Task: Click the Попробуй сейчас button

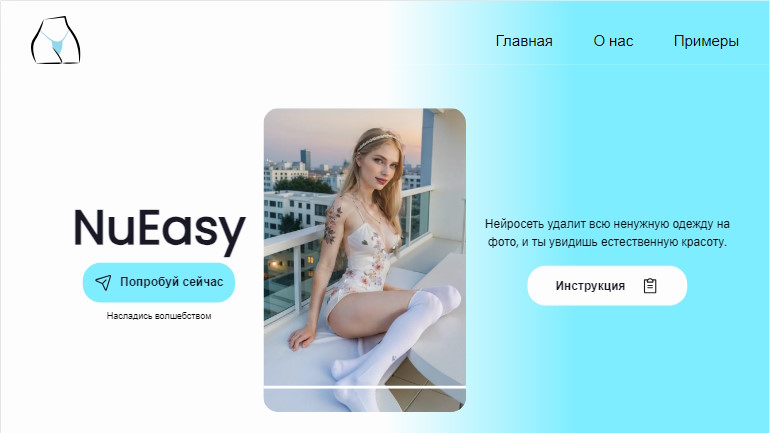Action: [159, 282]
